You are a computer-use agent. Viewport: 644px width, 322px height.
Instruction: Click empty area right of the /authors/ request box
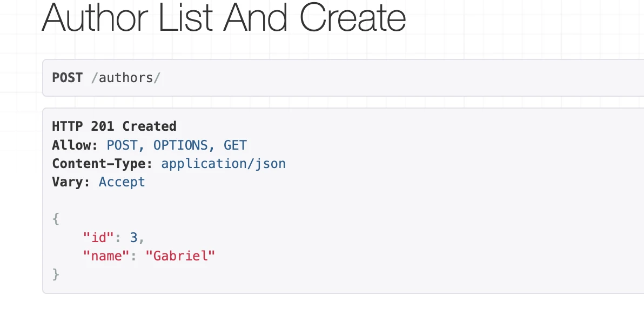[x=432, y=78]
